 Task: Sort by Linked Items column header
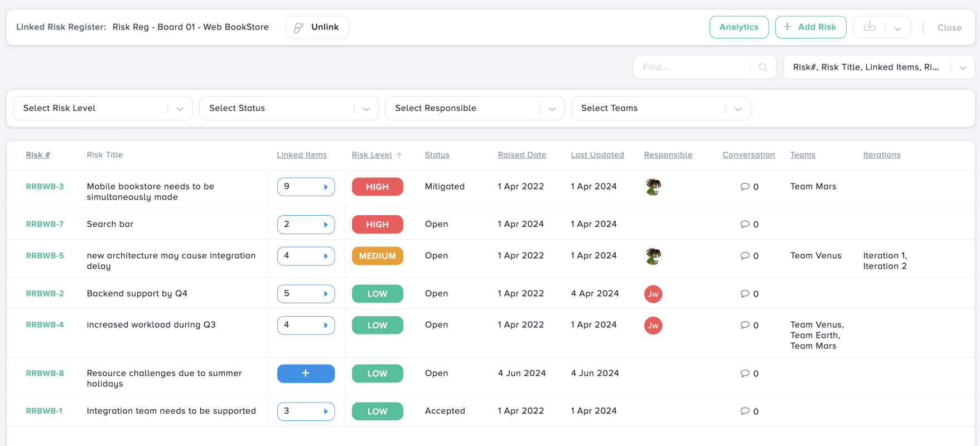coord(302,155)
